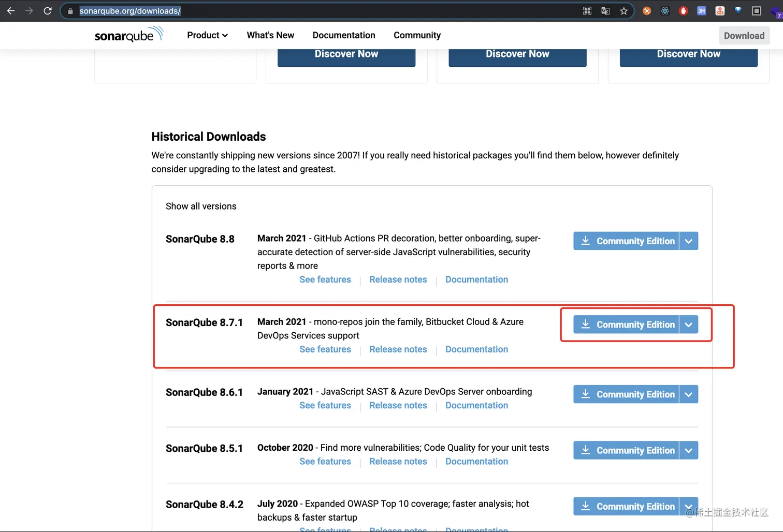This screenshot has height=532, width=783.
Task: Download Community Edition for SonarQube 8.8
Action: pos(626,241)
